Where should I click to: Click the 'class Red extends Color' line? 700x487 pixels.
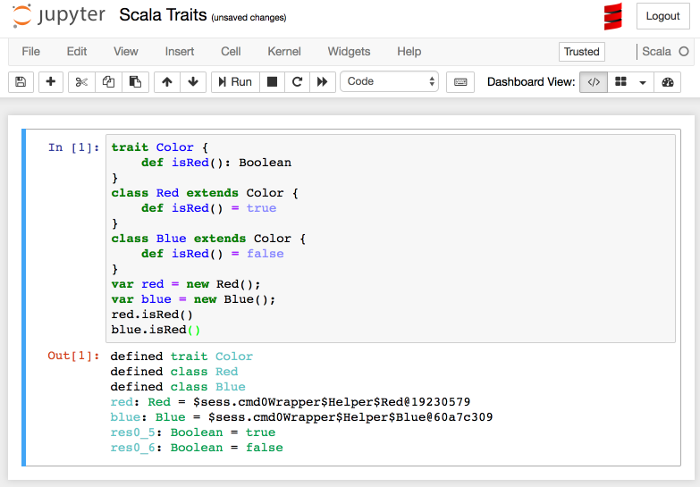(x=205, y=193)
